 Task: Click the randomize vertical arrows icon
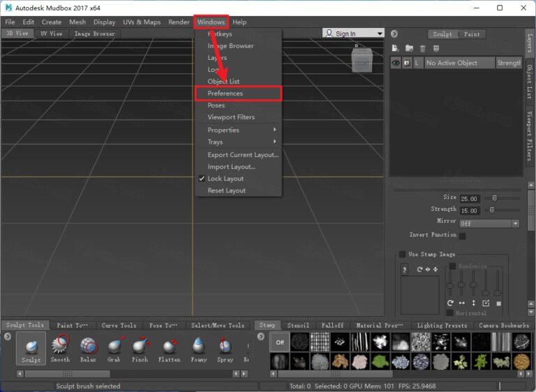point(474,303)
